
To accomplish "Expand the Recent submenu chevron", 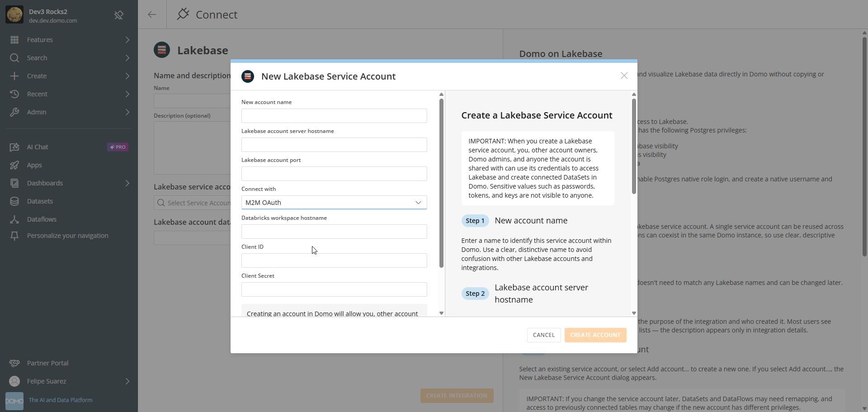I will coord(127,94).
